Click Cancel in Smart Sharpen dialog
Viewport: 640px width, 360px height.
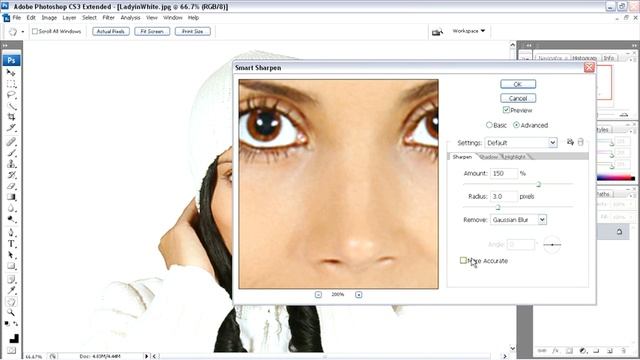(518, 98)
